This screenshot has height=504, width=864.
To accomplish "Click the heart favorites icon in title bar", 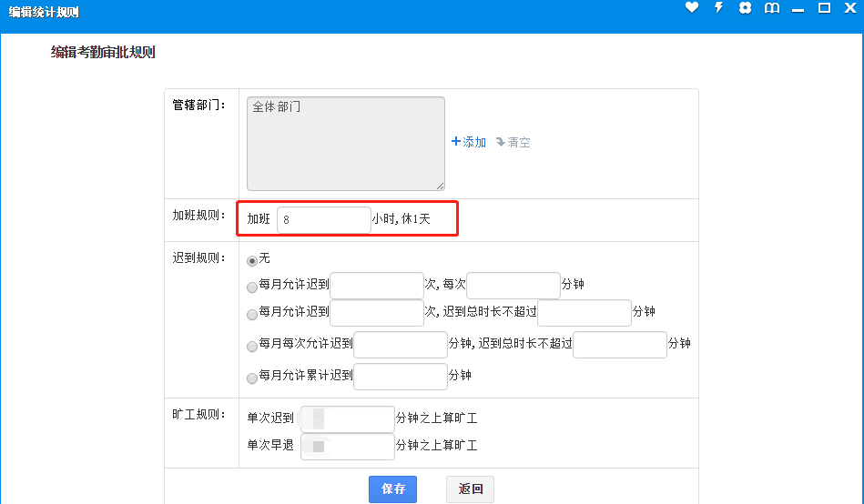I will [x=692, y=8].
